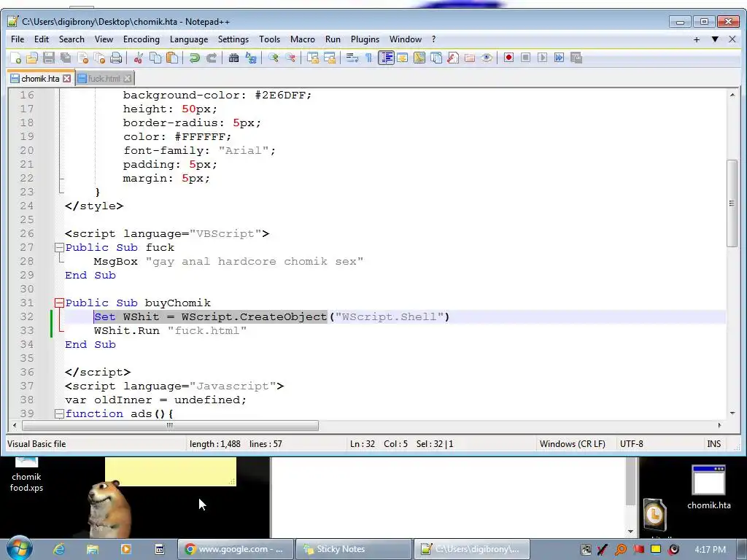Screen dimensions: 747x560
Task: Toggle word wrap toolbar button
Action: click(352, 58)
